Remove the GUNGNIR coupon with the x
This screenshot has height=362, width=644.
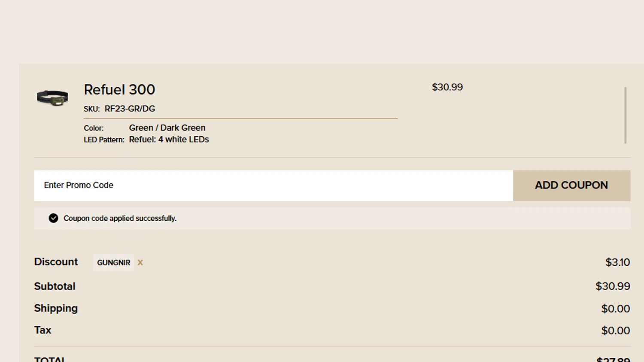140,263
